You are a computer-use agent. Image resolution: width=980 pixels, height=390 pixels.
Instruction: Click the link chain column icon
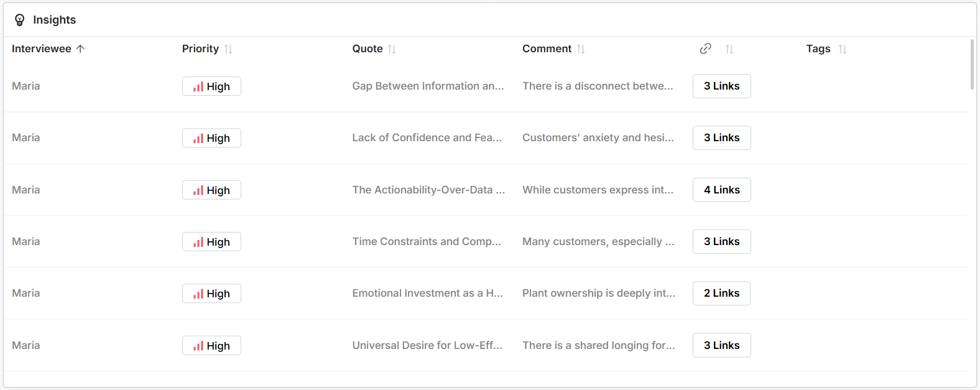[x=705, y=49]
